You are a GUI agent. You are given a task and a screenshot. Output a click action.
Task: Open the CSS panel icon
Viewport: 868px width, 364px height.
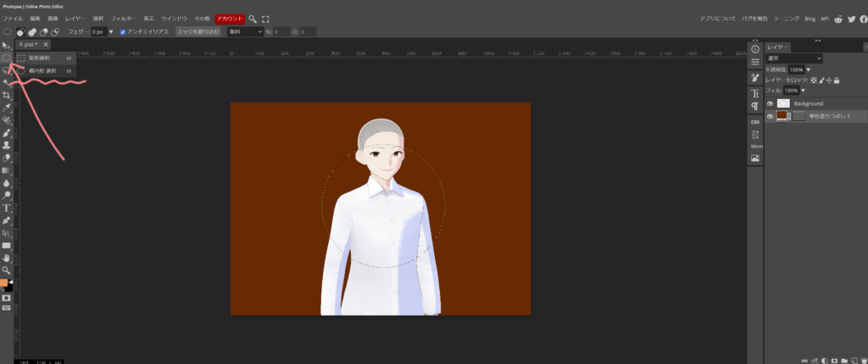click(x=754, y=121)
